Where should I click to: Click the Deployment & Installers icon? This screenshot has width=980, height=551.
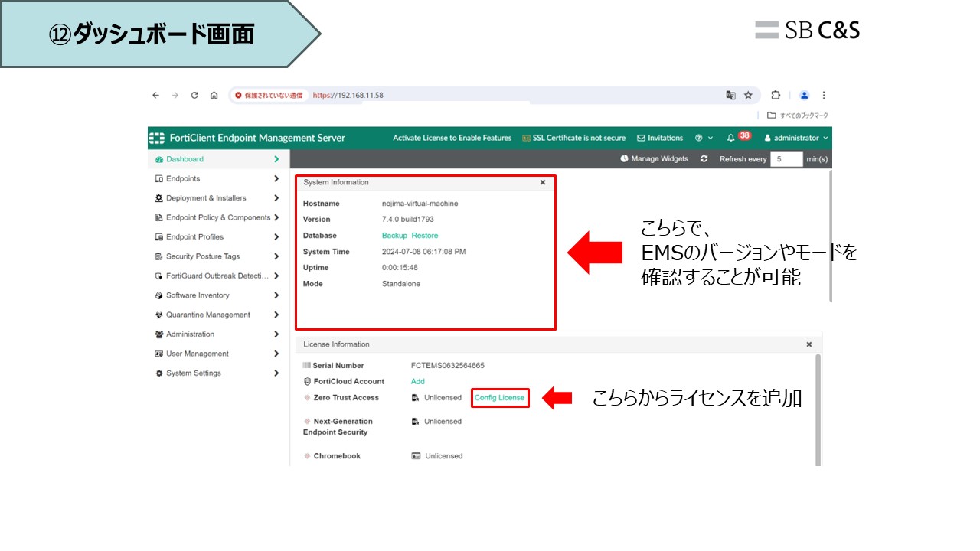click(159, 198)
